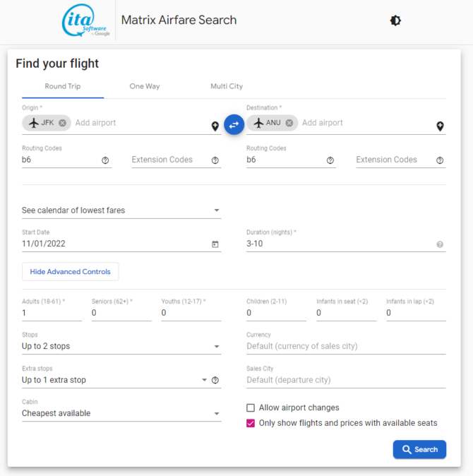The width and height of the screenshot is (473, 476).
Task: Swap origin and destination airports
Action: click(234, 124)
